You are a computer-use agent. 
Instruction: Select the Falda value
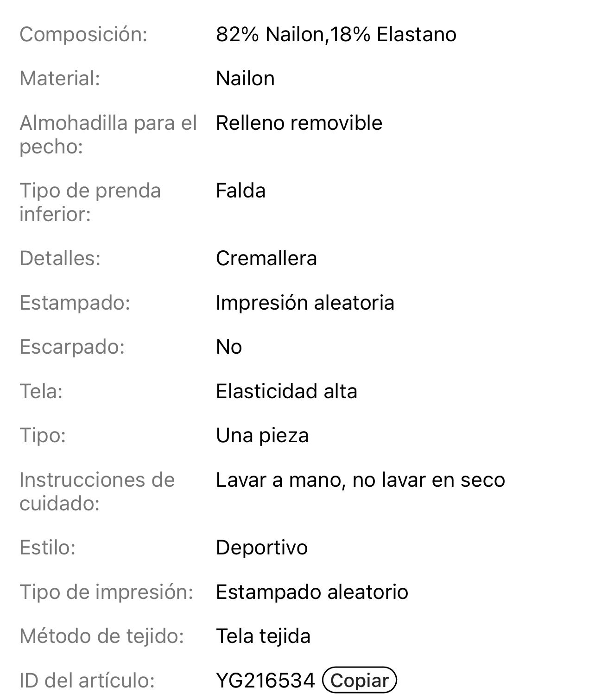point(241,191)
